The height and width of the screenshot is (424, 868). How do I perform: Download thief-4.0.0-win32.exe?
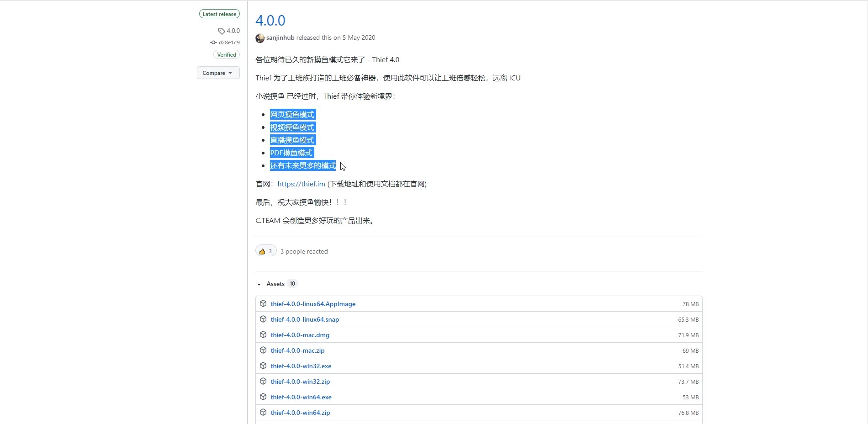coord(301,366)
